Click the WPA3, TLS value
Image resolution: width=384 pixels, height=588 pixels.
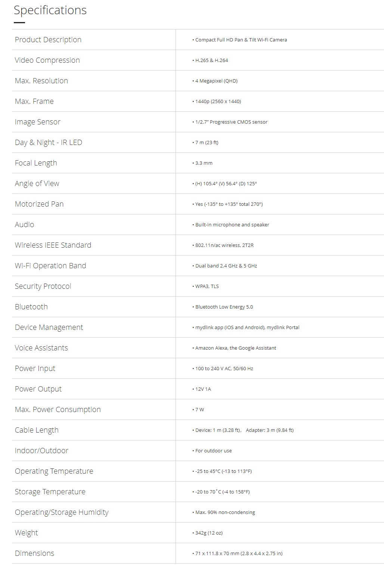(x=207, y=286)
